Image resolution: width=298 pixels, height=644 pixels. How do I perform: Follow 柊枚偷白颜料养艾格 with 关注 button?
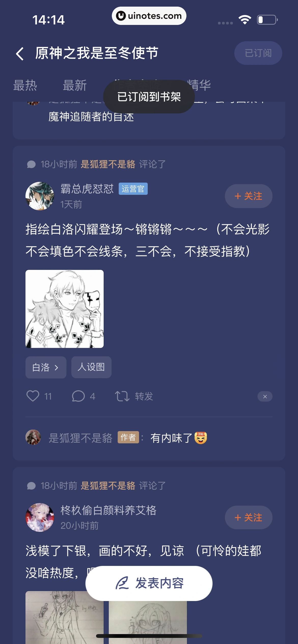[x=249, y=518]
